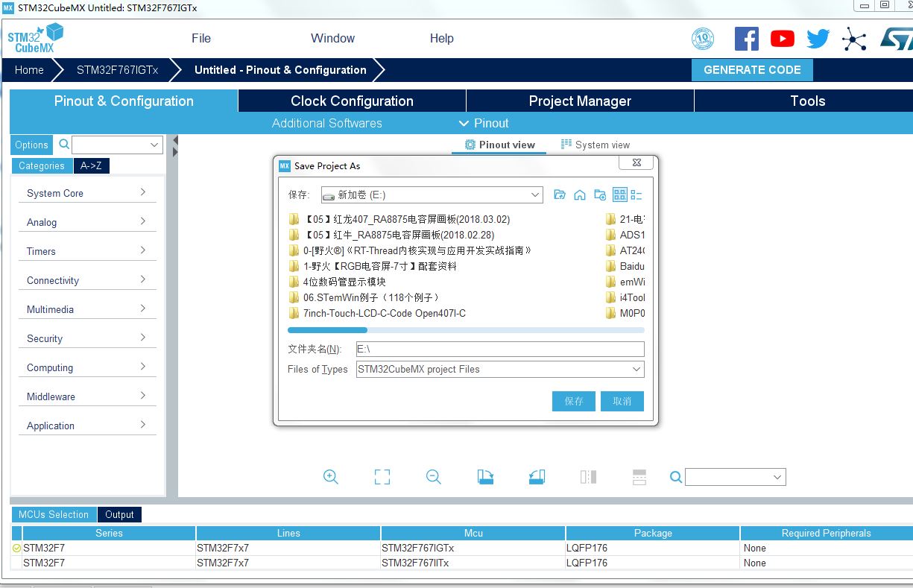This screenshot has width=913, height=588.
Task: Go to home folder in Save dialog
Action: 580,195
